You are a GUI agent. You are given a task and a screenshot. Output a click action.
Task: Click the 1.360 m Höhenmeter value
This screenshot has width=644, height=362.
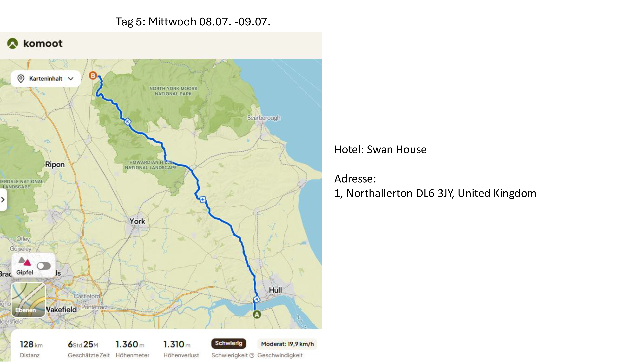point(130,344)
